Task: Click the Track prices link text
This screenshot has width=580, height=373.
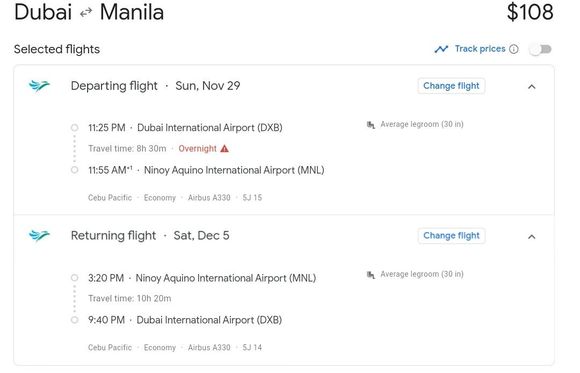Action: click(480, 49)
